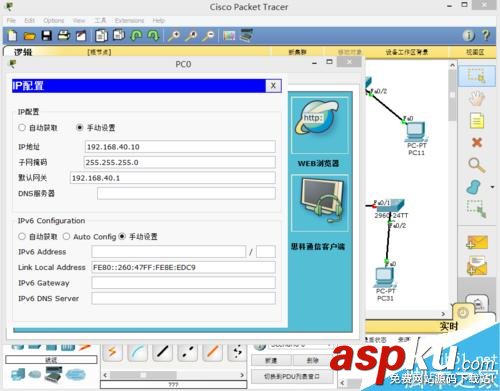This screenshot has width=500, height=391.
Task: Select the IPv4 手动设置 radio button
Action: click(79, 127)
